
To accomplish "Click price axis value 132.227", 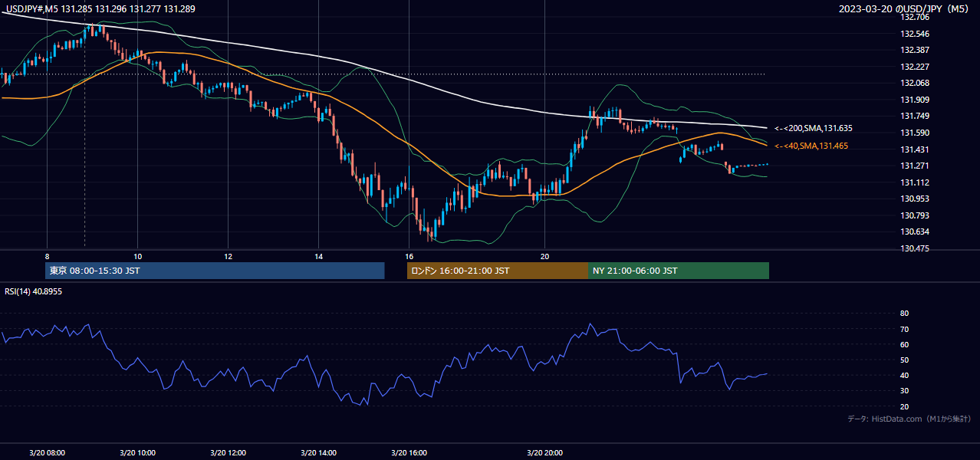I will click(914, 67).
